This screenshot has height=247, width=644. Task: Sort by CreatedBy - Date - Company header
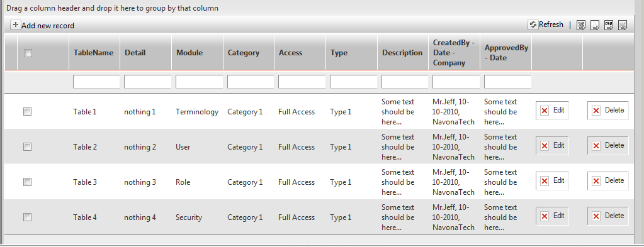point(454,53)
